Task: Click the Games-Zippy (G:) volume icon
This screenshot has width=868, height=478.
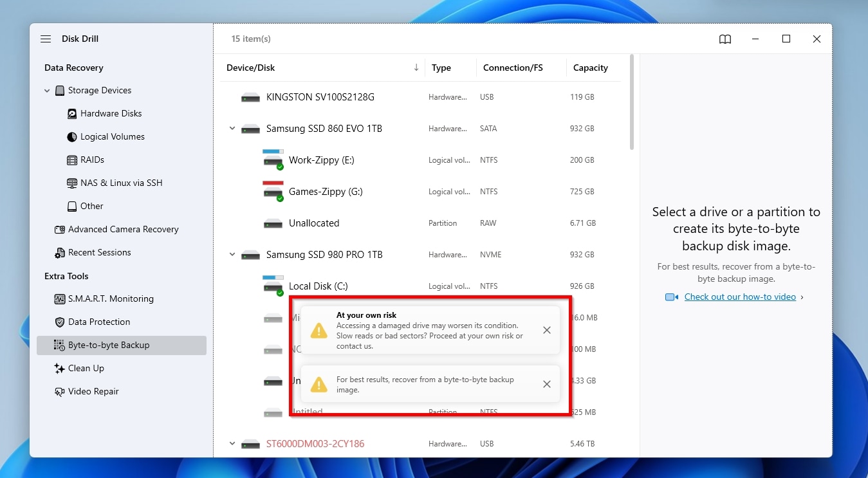Action: (x=273, y=191)
